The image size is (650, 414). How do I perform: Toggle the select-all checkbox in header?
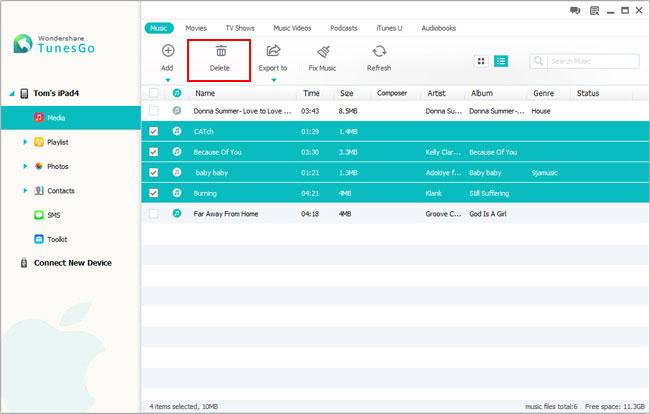coord(154,93)
